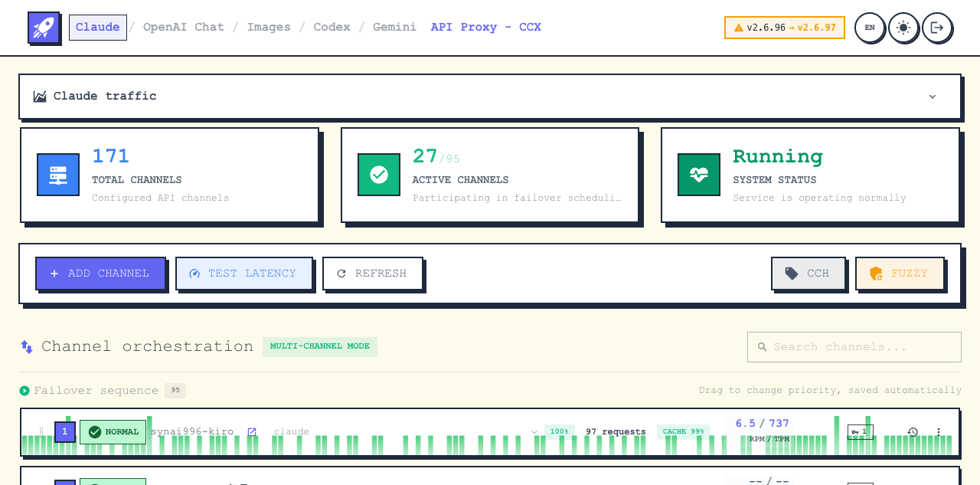The height and width of the screenshot is (485, 980).
Task: Open the three-dot menu for synai996-kiro
Action: click(939, 432)
